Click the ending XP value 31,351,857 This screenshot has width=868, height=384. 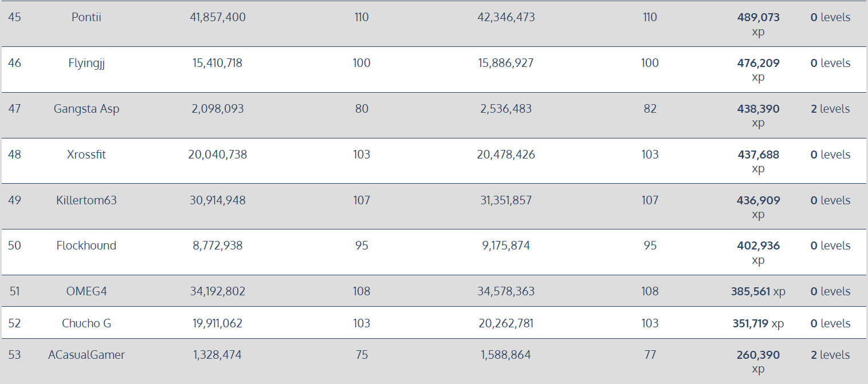coord(506,200)
